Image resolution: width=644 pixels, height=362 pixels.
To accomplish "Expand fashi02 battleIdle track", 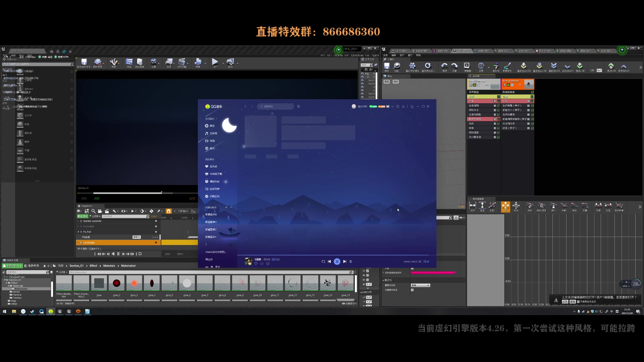I will tap(78, 221).
